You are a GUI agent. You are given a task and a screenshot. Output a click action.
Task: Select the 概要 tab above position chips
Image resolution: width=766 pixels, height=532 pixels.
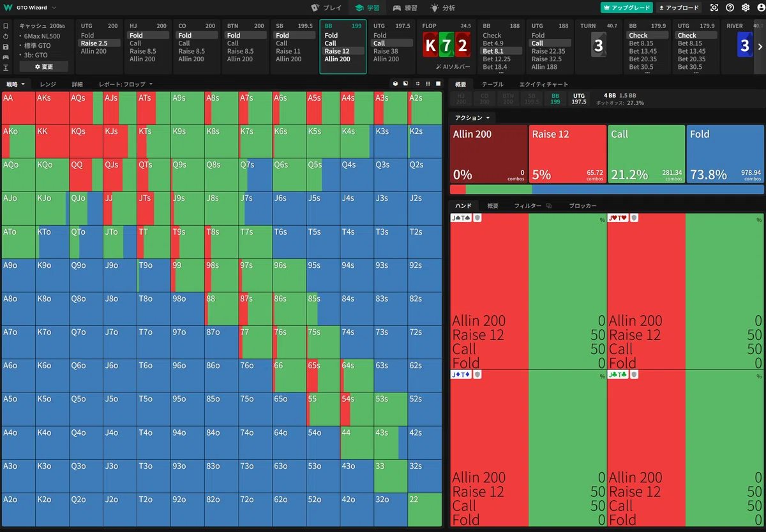460,84
